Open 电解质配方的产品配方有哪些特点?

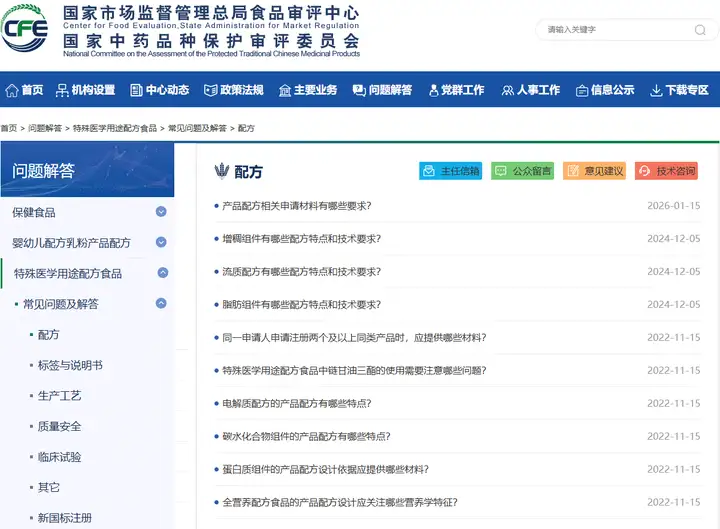[x=297, y=403]
